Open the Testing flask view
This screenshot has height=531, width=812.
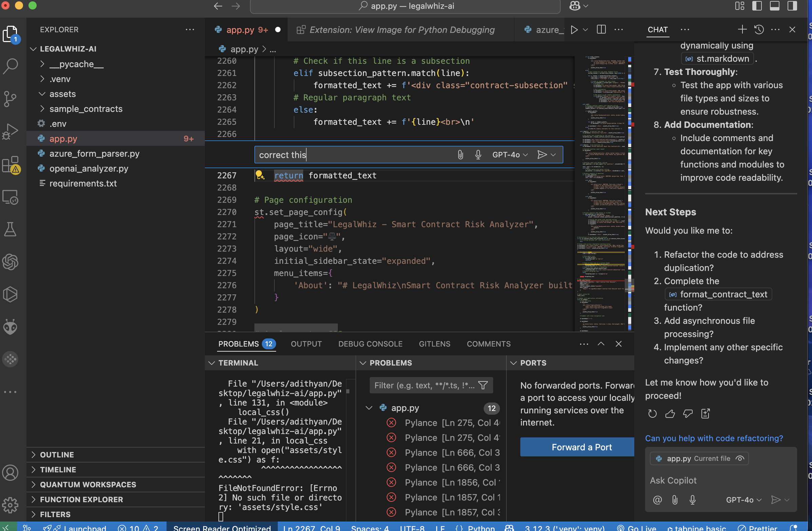pos(11,229)
